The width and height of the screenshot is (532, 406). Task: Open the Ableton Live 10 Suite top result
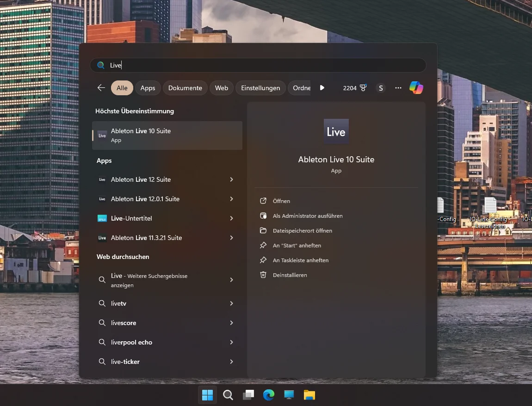pos(167,135)
